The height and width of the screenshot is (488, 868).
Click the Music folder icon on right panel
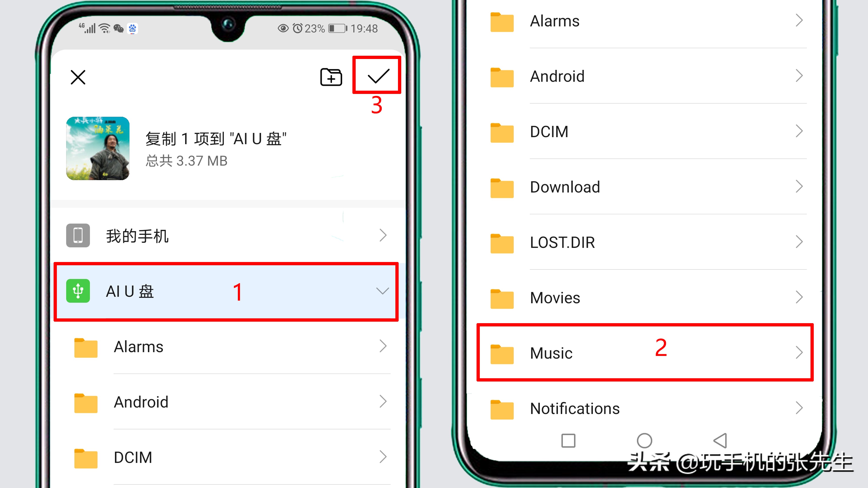pyautogui.click(x=501, y=353)
